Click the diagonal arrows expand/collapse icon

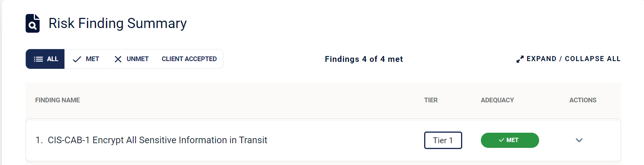point(520,59)
